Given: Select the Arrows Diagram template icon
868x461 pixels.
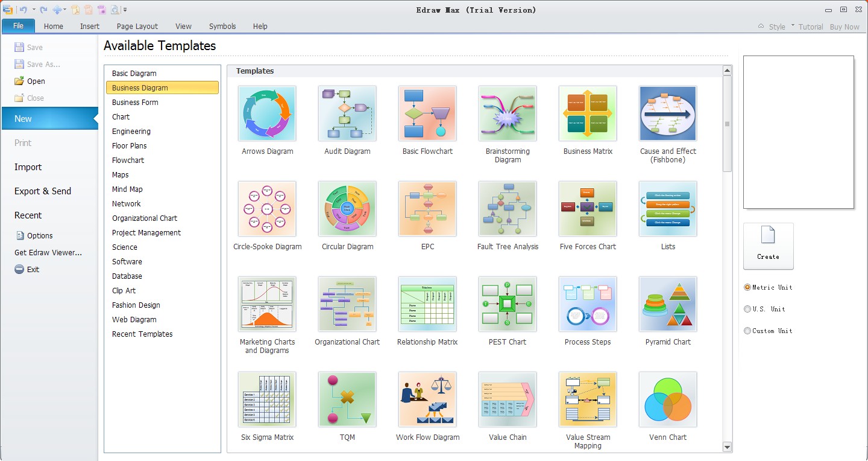Looking at the screenshot, I should coord(267,113).
